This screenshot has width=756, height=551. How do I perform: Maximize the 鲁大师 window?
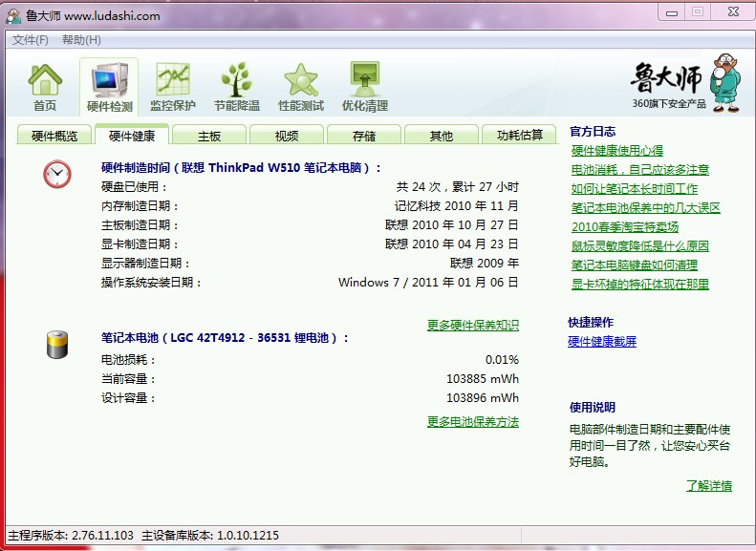[697, 12]
